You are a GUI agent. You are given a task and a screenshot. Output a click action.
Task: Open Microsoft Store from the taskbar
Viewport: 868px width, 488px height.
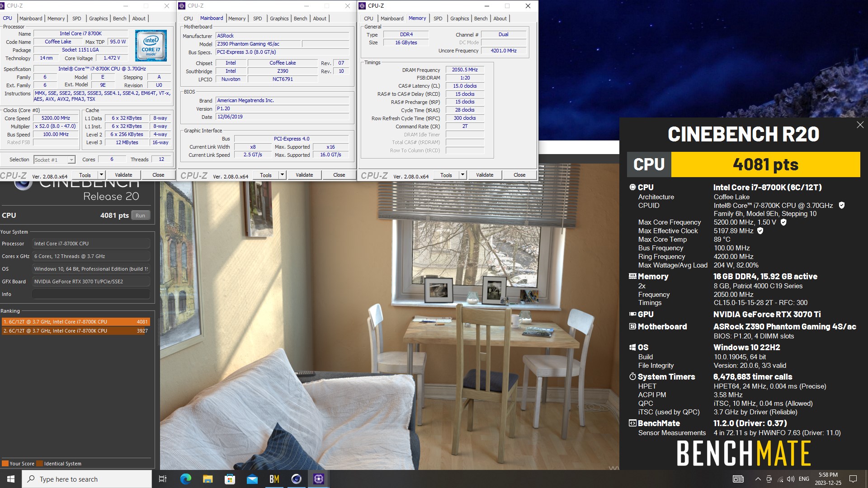(x=230, y=479)
